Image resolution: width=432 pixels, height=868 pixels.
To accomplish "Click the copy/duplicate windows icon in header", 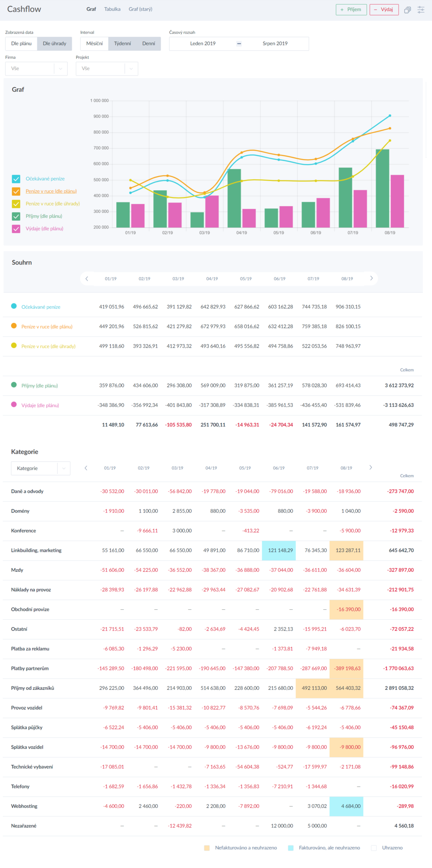I will [x=407, y=9].
